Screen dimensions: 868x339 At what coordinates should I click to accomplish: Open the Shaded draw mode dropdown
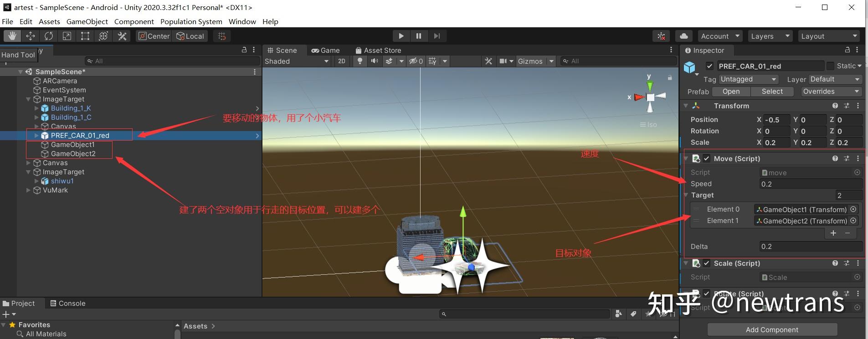coord(297,61)
